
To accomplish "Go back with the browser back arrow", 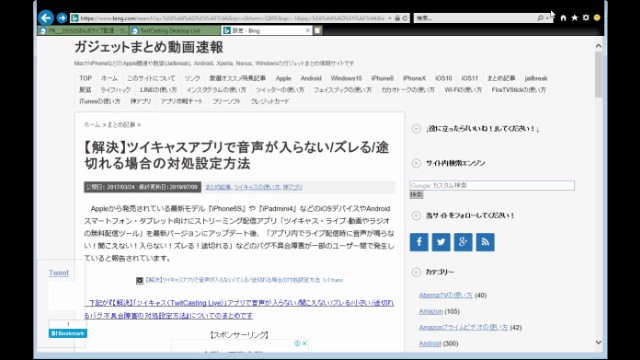I will click(x=46, y=18).
